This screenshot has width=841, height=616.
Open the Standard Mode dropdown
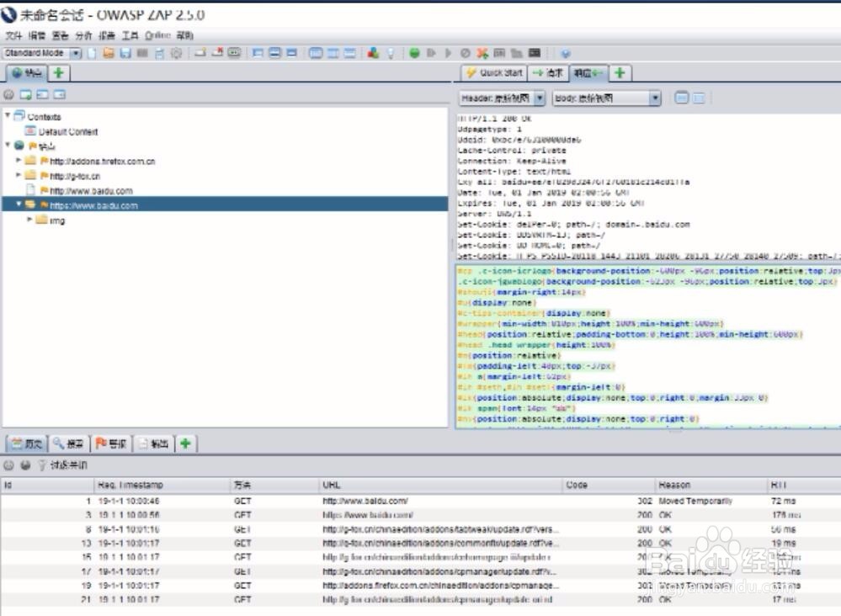42,53
